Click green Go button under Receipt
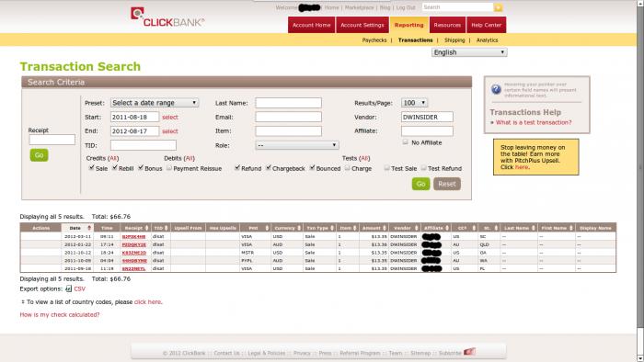644x362 pixels. coord(39,155)
